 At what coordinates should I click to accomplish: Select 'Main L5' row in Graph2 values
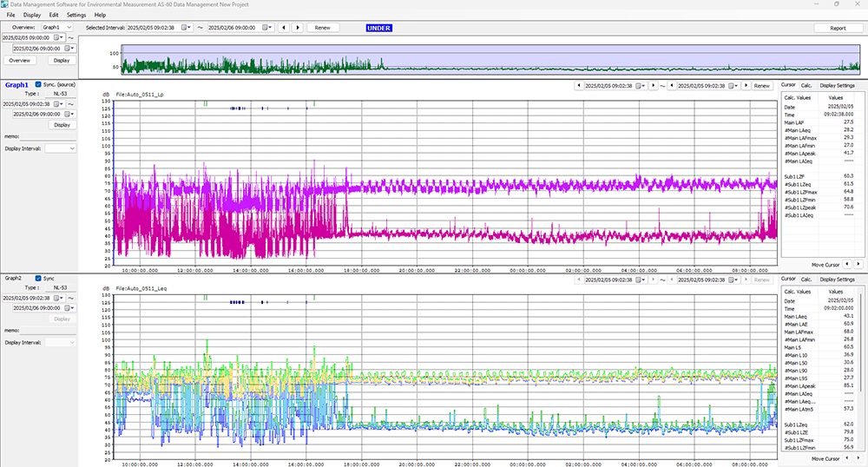tap(819, 347)
